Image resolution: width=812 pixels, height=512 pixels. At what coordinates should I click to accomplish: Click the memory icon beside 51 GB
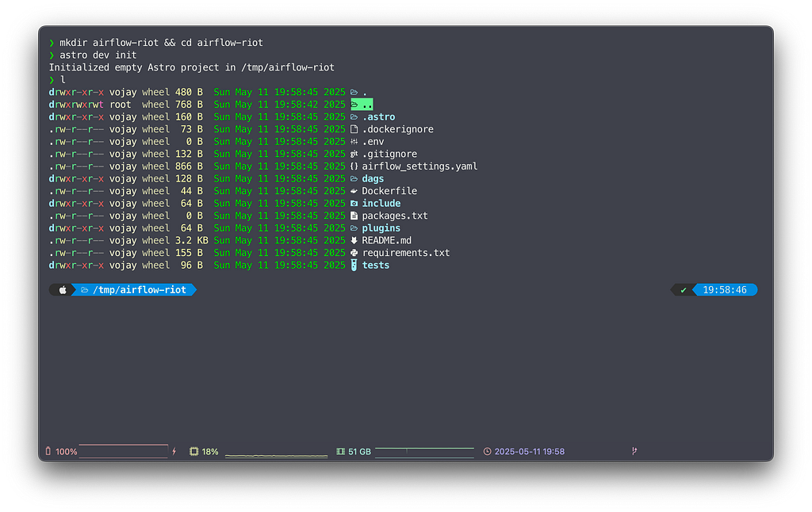coord(341,452)
